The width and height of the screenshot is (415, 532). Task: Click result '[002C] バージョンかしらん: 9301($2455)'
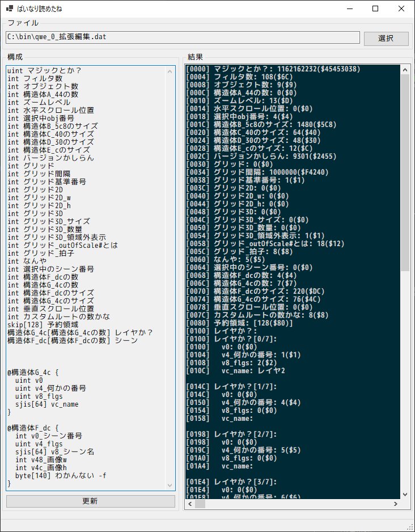[x=261, y=157]
